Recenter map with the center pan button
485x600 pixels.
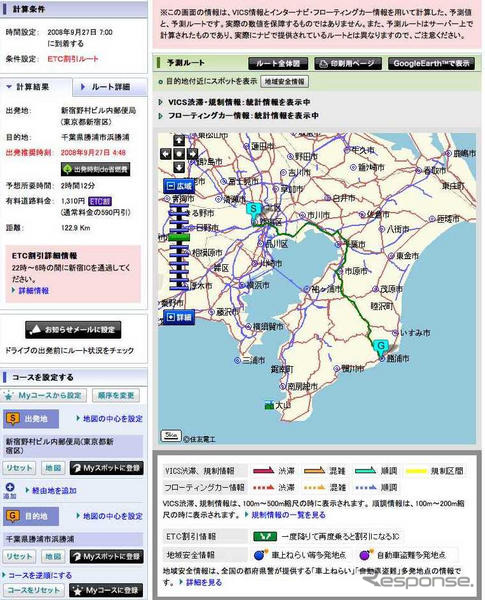[x=179, y=154]
